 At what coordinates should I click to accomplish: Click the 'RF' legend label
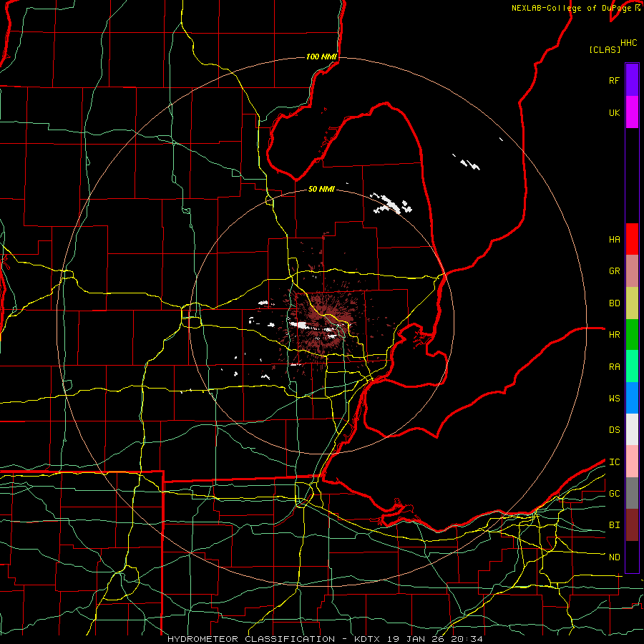[614, 80]
